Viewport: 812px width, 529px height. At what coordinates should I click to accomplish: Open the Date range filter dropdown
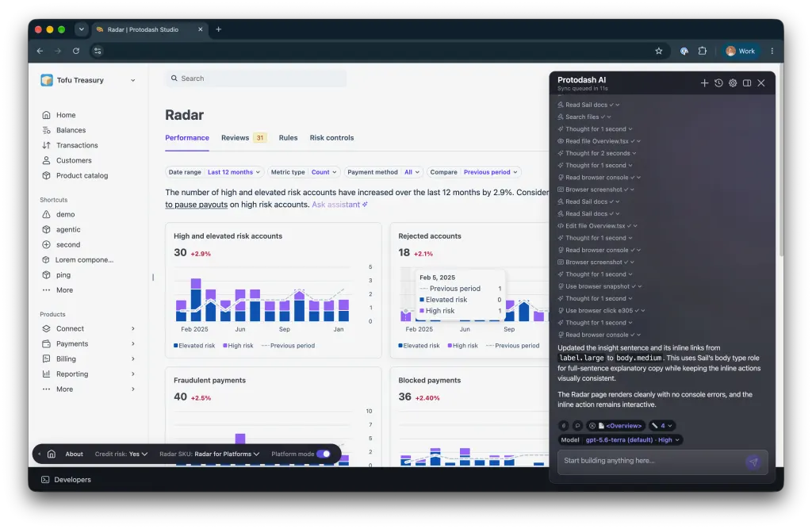click(x=214, y=172)
